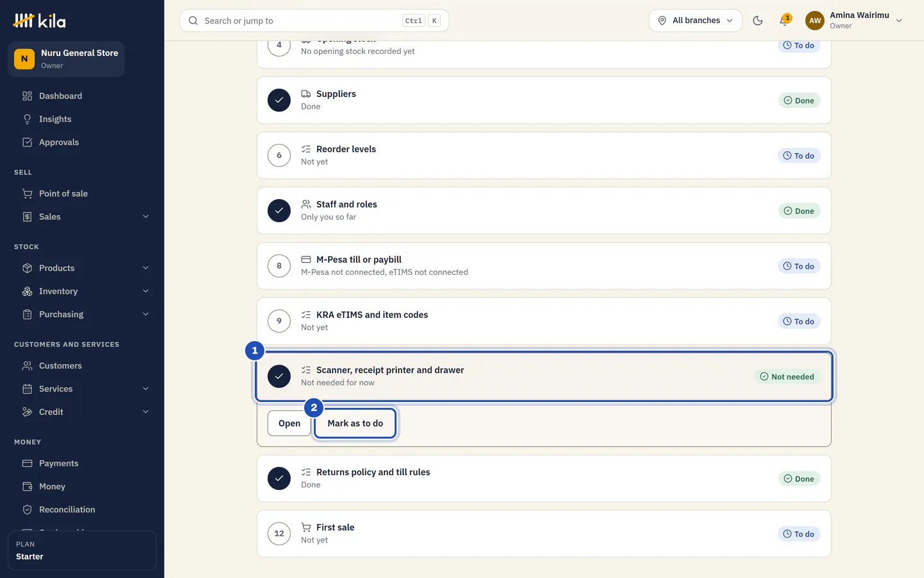This screenshot has height=578, width=924.
Task: Click the Purchasing clipboard icon
Action: 27,315
